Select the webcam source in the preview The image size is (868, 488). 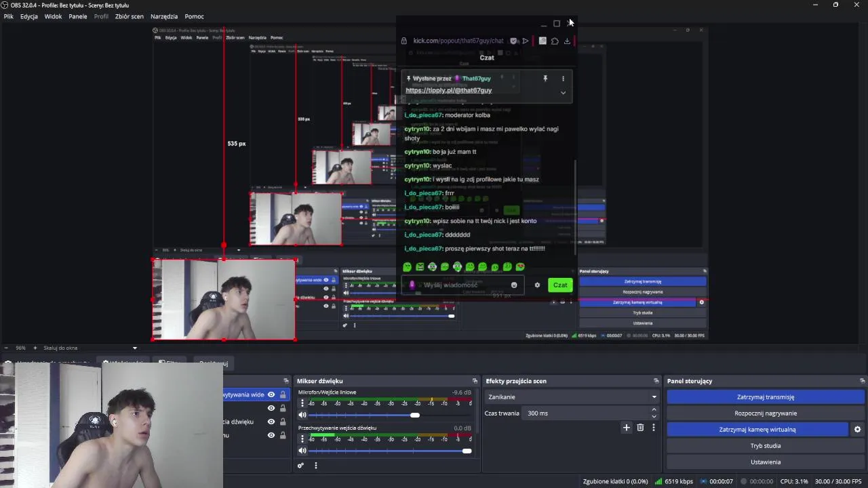224,300
